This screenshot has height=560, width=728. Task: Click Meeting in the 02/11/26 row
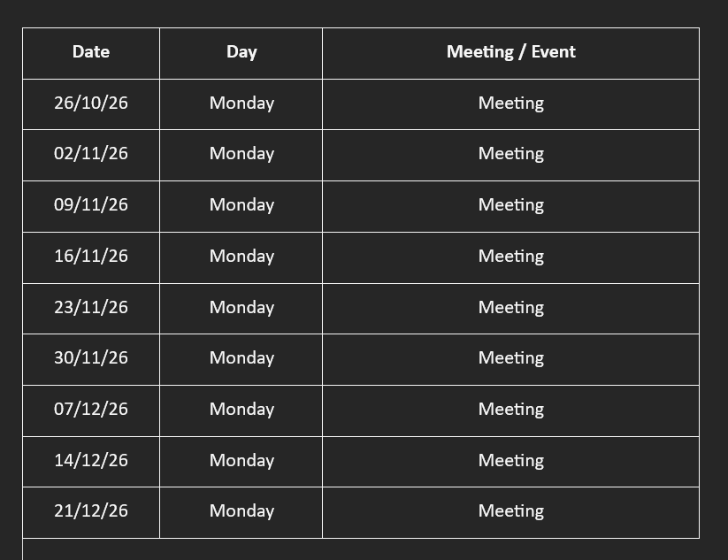point(510,154)
